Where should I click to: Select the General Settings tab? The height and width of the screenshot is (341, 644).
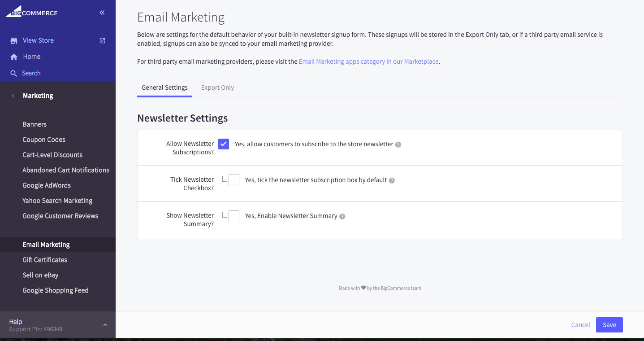pyautogui.click(x=164, y=87)
